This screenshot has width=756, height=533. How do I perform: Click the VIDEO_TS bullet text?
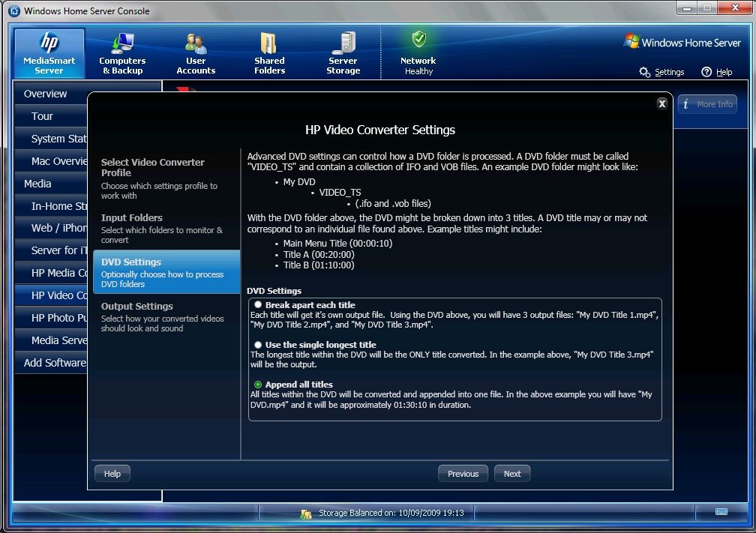click(340, 192)
